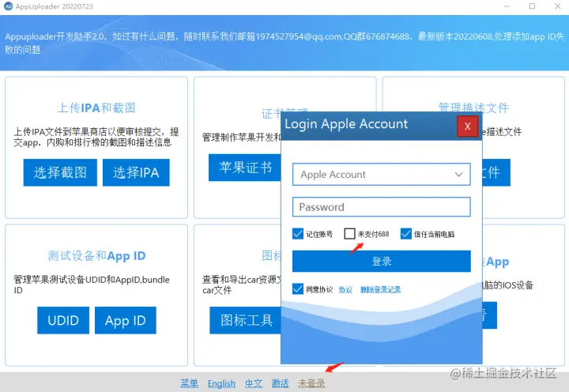Minimize the AppUploader window

coord(507,6)
